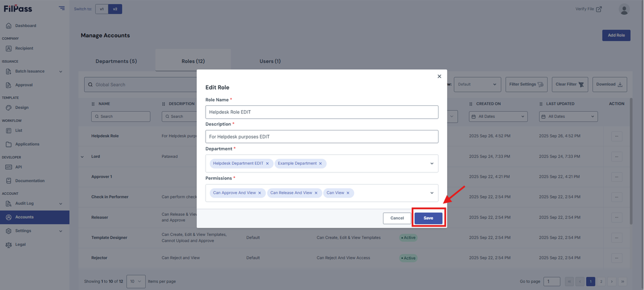
Task: Expand the Lord role row
Action: (82, 157)
